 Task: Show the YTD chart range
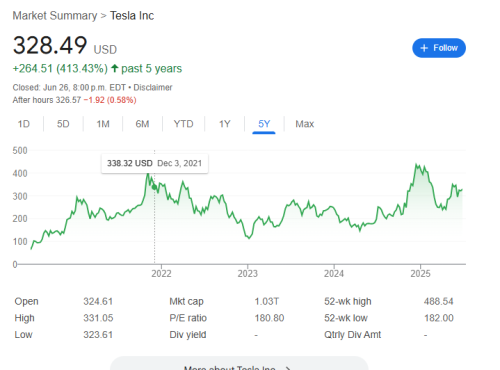[183, 124]
